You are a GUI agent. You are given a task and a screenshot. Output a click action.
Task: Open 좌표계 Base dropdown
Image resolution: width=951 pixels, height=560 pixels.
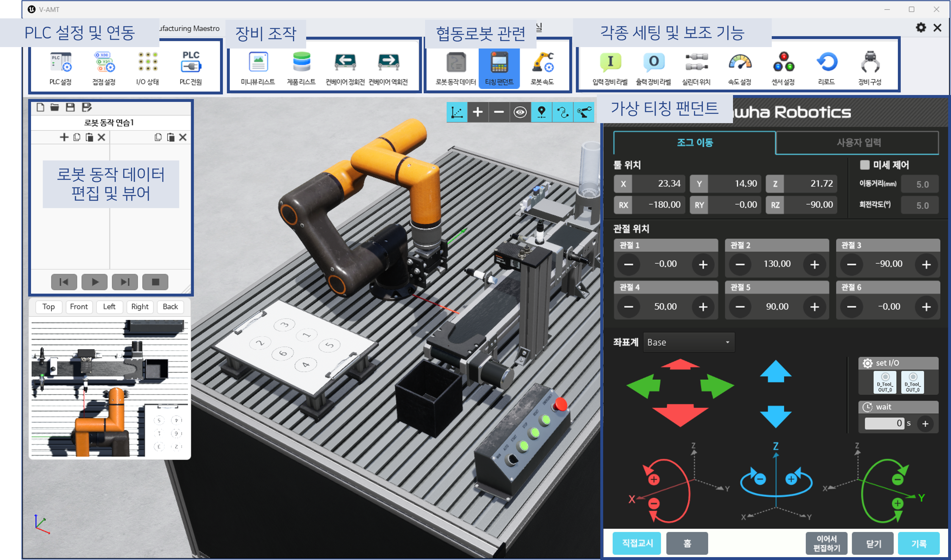689,342
